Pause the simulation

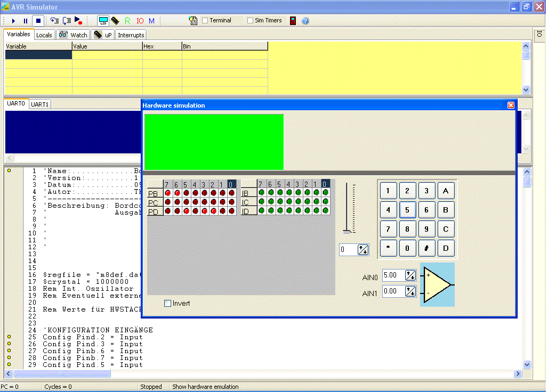[26, 21]
